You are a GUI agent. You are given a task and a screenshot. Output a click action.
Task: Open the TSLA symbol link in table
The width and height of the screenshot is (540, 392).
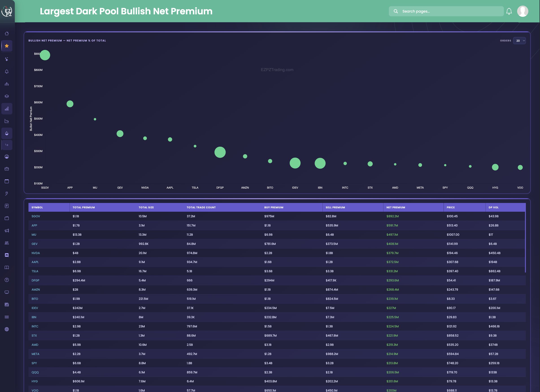click(35, 271)
